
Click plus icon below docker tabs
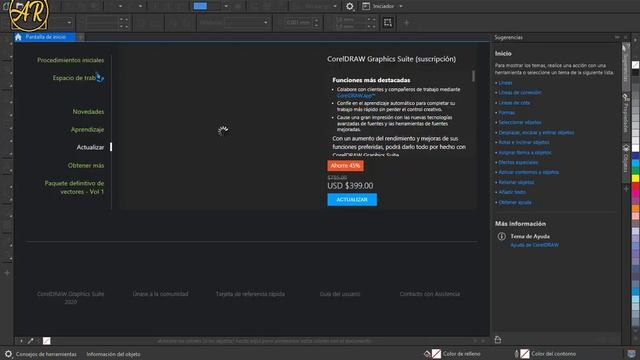[x=626, y=189]
